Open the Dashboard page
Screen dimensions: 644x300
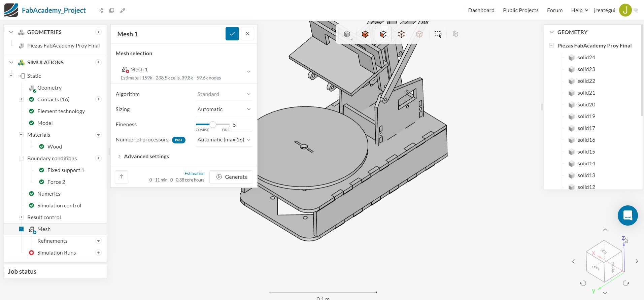(x=481, y=10)
